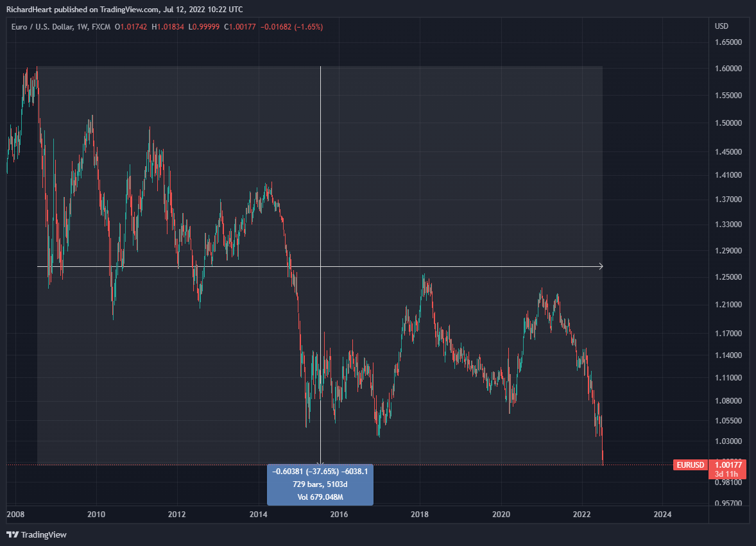Click the 2018 label on the time axis
The height and width of the screenshot is (546, 756).
[x=420, y=514]
